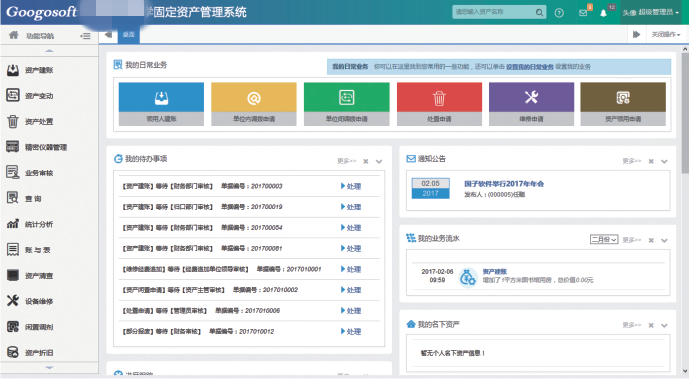Click the search magnifier icon
This screenshot has height=379, width=689.
pyautogui.click(x=539, y=12)
